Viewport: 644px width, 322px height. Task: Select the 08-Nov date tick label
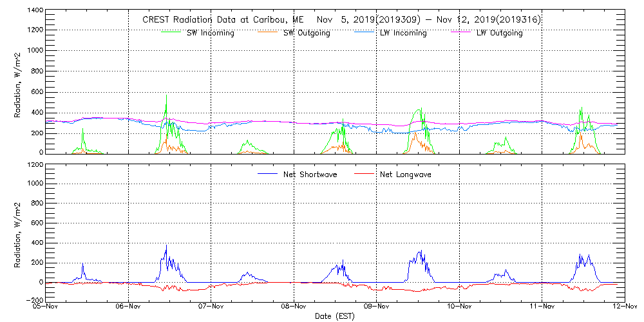(294, 308)
